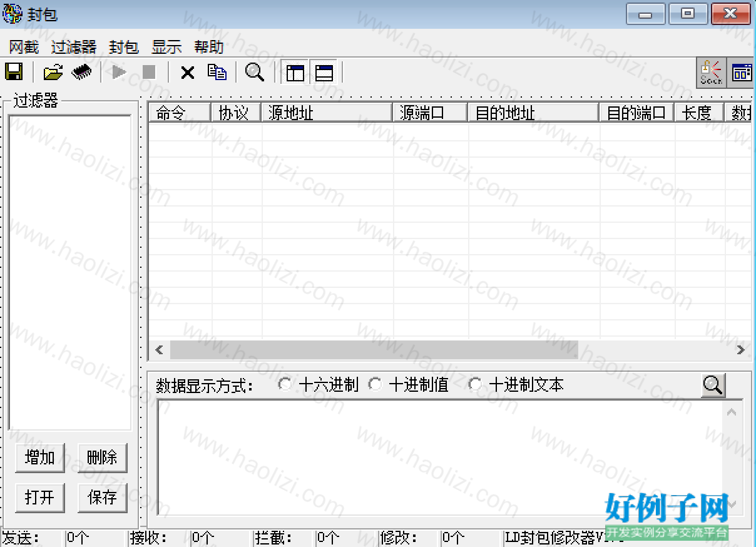756x547 pixels.
Task: Click the 保存 button
Action: click(x=102, y=498)
